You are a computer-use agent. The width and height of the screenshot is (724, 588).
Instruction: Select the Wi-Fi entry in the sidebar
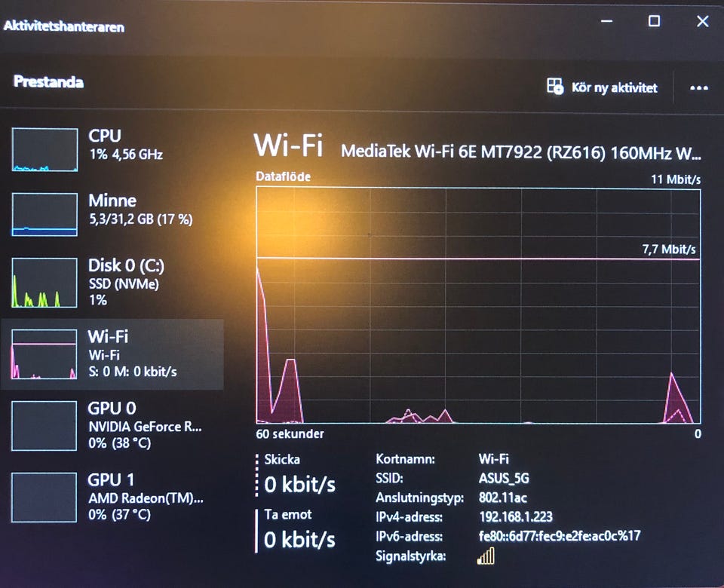112,354
